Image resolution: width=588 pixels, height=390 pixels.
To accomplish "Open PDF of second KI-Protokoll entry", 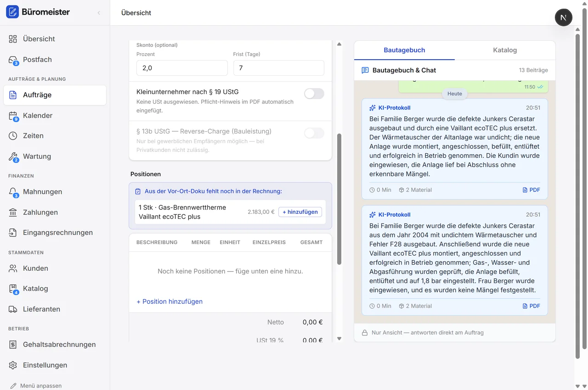I will coord(531,306).
